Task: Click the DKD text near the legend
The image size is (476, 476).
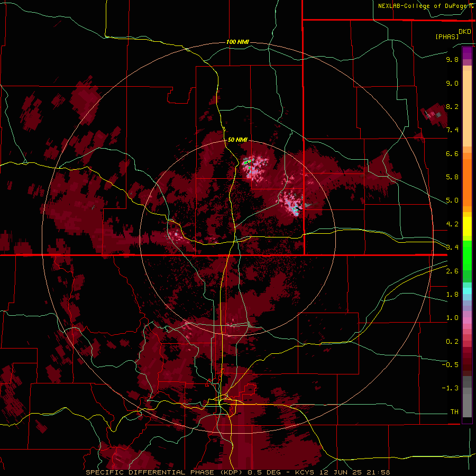Action: tap(464, 32)
